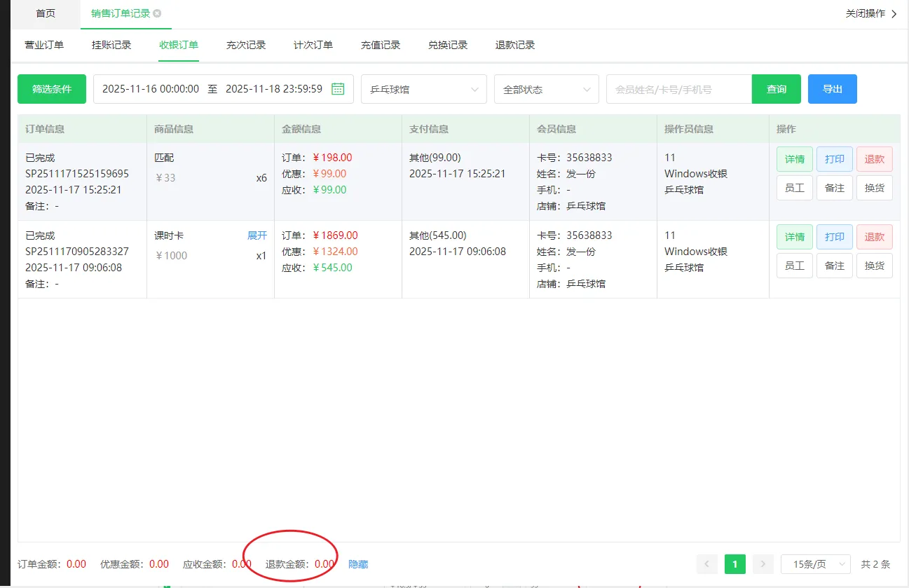Go to next page arrow

click(x=763, y=564)
